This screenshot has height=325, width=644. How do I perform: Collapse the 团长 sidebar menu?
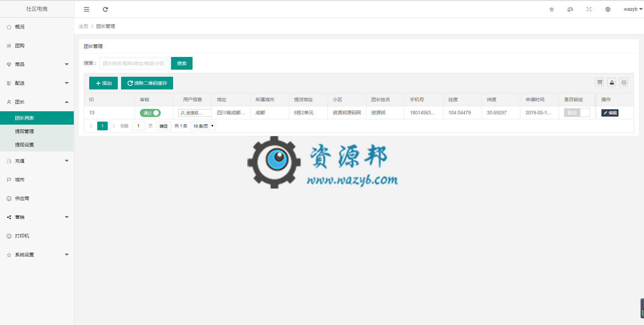pos(37,102)
